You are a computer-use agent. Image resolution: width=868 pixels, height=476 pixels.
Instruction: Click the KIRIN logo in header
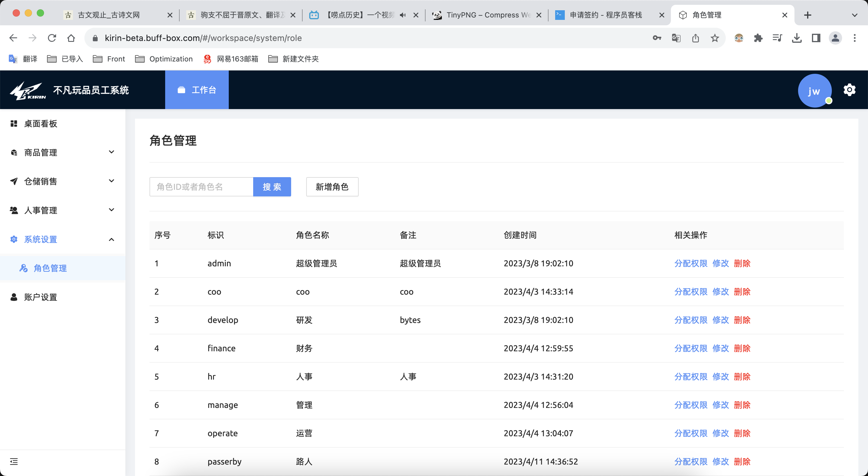click(28, 90)
